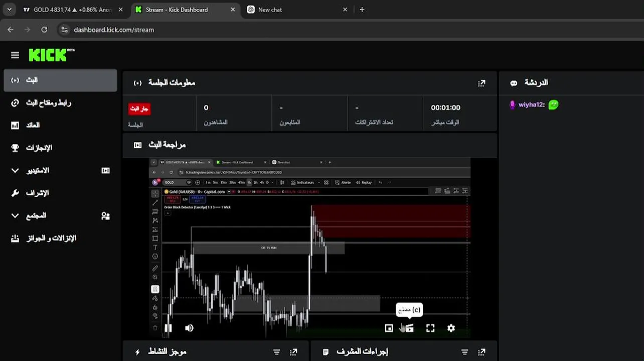644x361 pixels.
Task: Pop out the إجراءات المشرف panel
Action: point(481,352)
